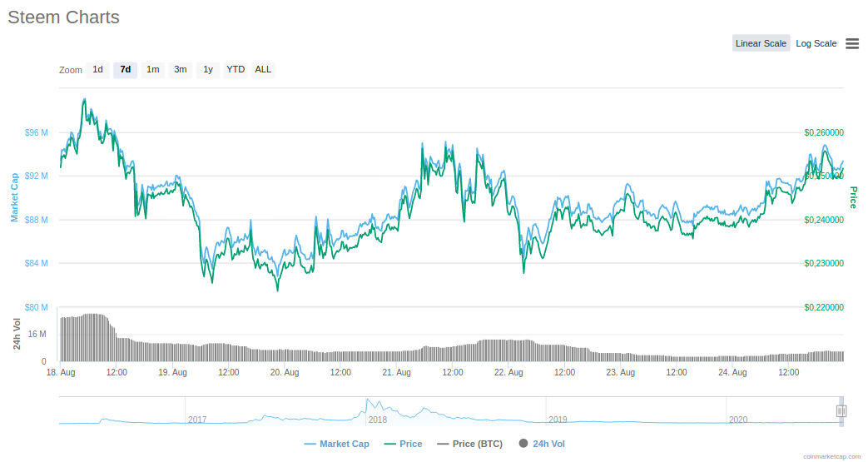Click the $0,220000 price axis label
This screenshot has width=868, height=462.
(x=824, y=307)
